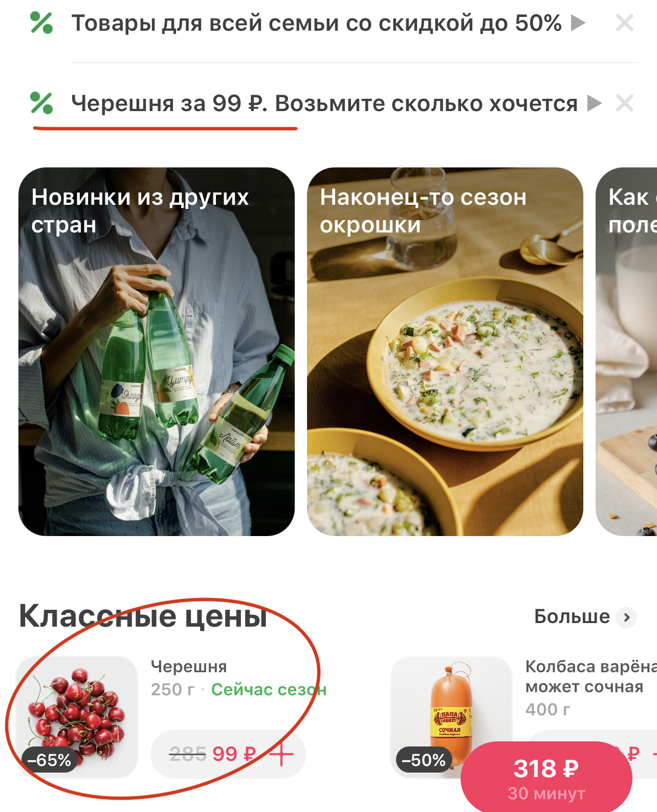This screenshot has height=812, width=657.
Task: Open the boiled sausage product image
Action: 451,717
